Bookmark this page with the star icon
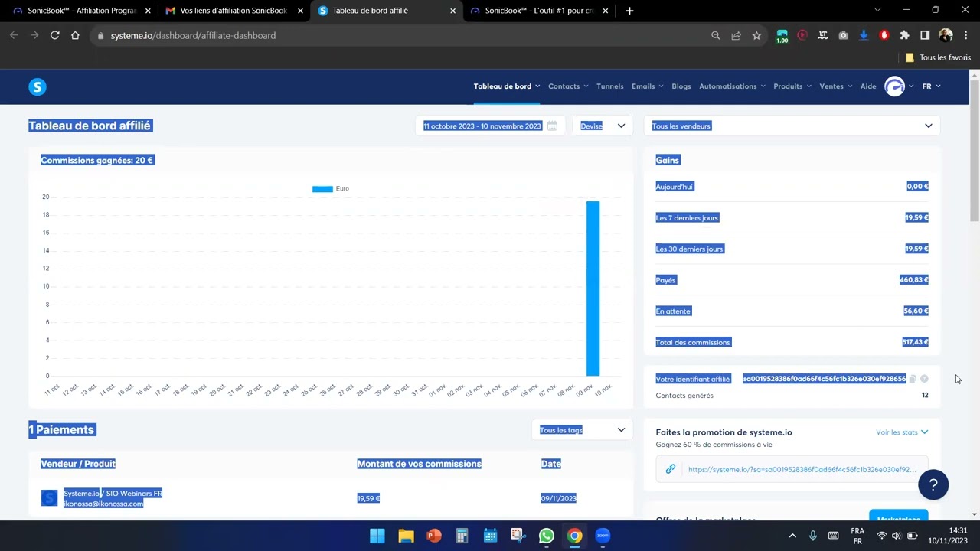 click(756, 35)
